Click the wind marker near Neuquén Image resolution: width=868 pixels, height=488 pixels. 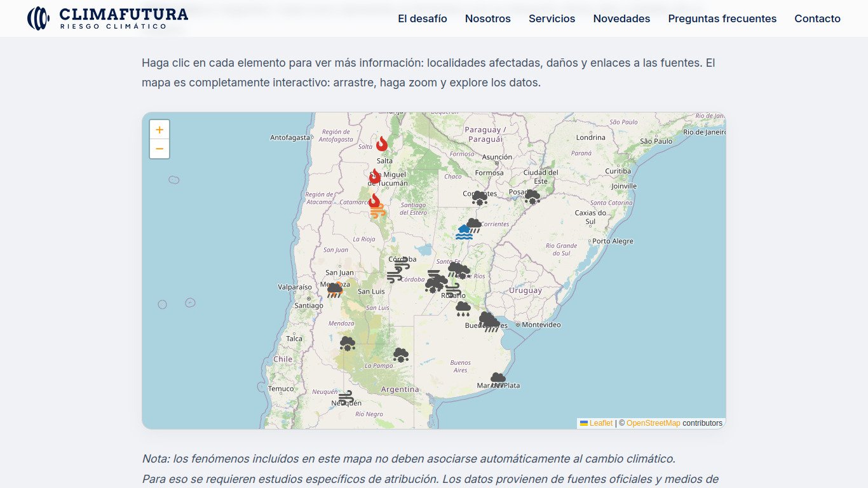click(x=346, y=398)
